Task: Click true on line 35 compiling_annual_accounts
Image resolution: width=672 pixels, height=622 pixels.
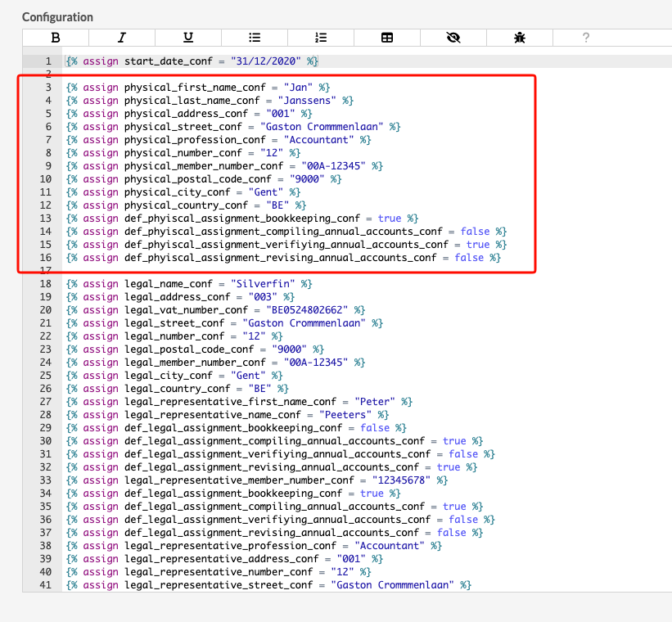Action: (x=454, y=507)
